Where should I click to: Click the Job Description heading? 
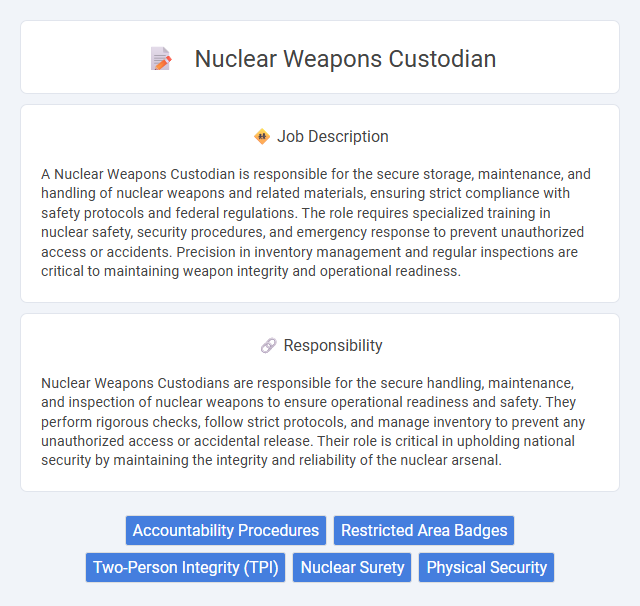pos(333,136)
